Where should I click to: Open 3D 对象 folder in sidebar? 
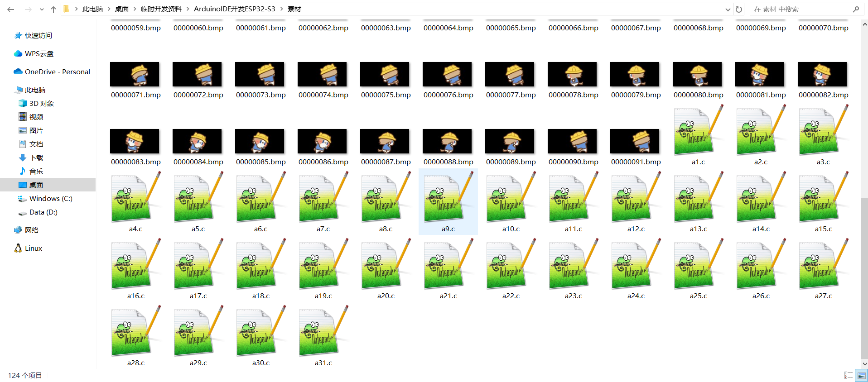pos(42,103)
